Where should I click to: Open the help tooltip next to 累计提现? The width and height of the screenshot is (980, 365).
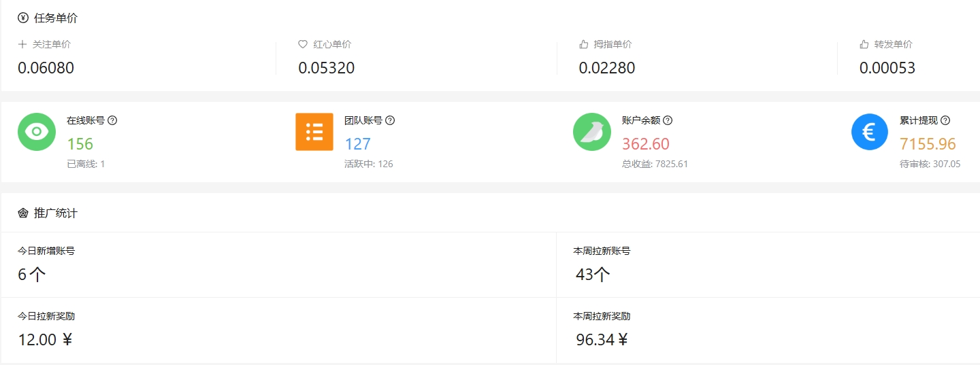[945, 120]
